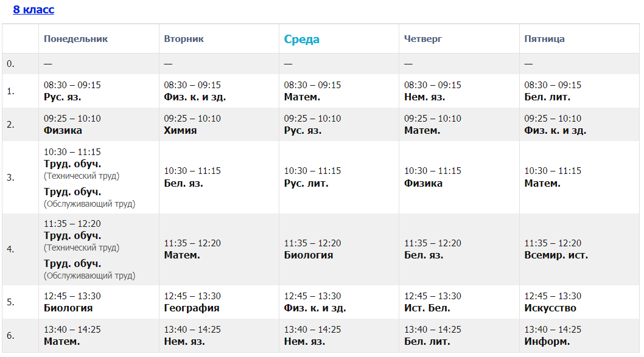Open the "8 класс" link
The width and height of the screenshot is (644, 357).
[33, 10]
